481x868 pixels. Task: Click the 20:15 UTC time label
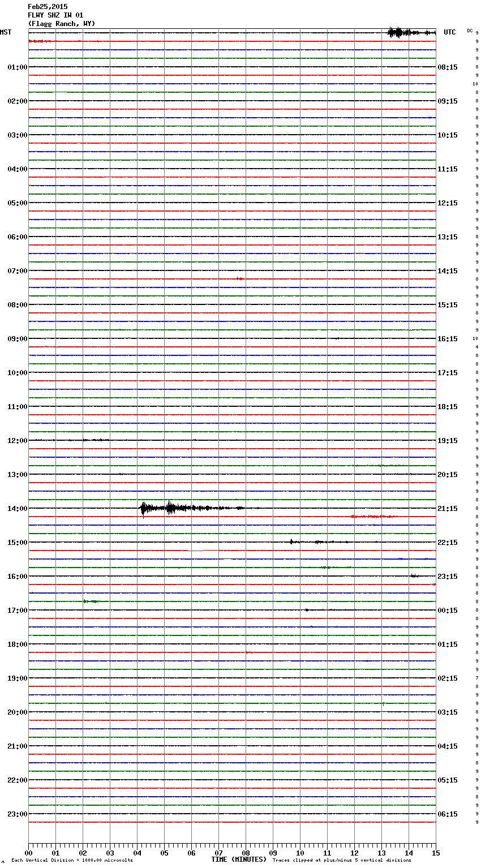tap(448, 475)
